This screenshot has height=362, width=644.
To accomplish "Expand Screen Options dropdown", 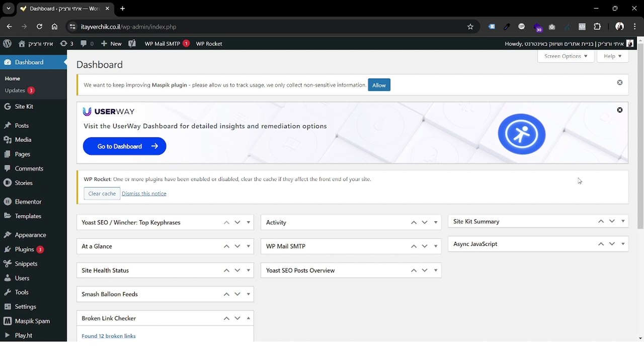I will [566, 56].
